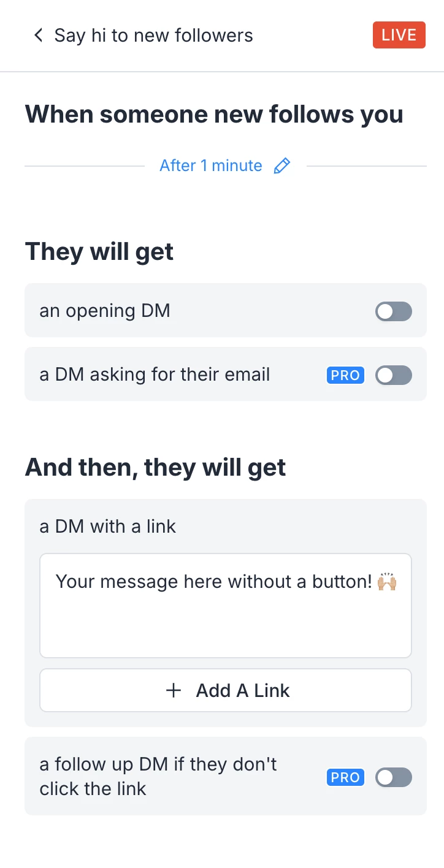This screenshot has width=444, height=868.
Task: Click the plus icon on Add A Link
Action: (174, 690)
